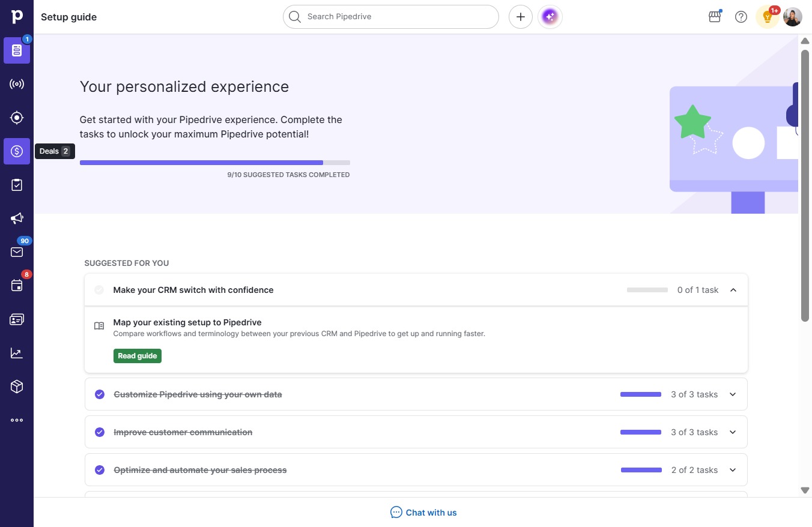Click the Map your existing setup to Pipedrive title
The width and height of the screenshot is (812, 527).
coord(187,322)
